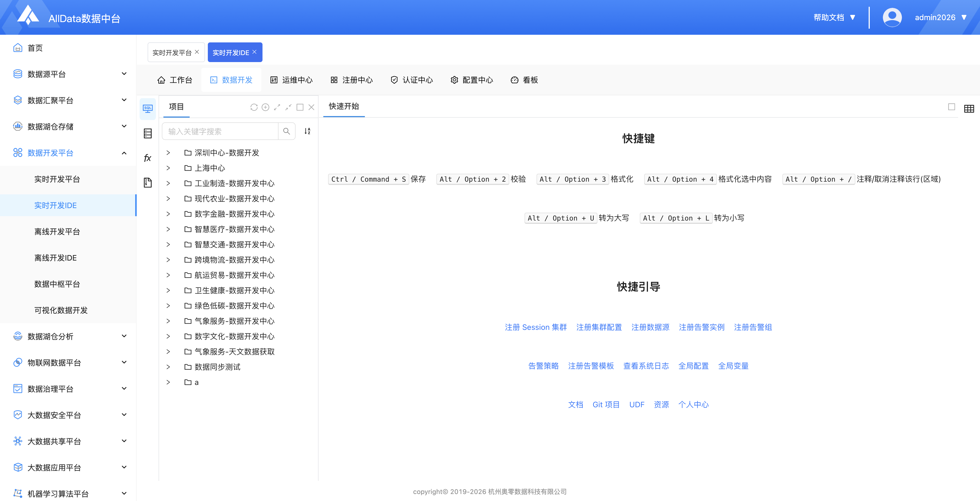Select 数字金融-数据开发中心 folder
The image size is (980, 501).
coord(234,214)
